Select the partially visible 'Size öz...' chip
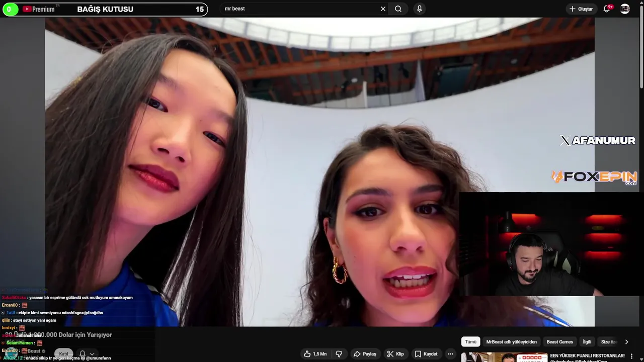Viewport: 644px width, 362px height. coord(608,342)
